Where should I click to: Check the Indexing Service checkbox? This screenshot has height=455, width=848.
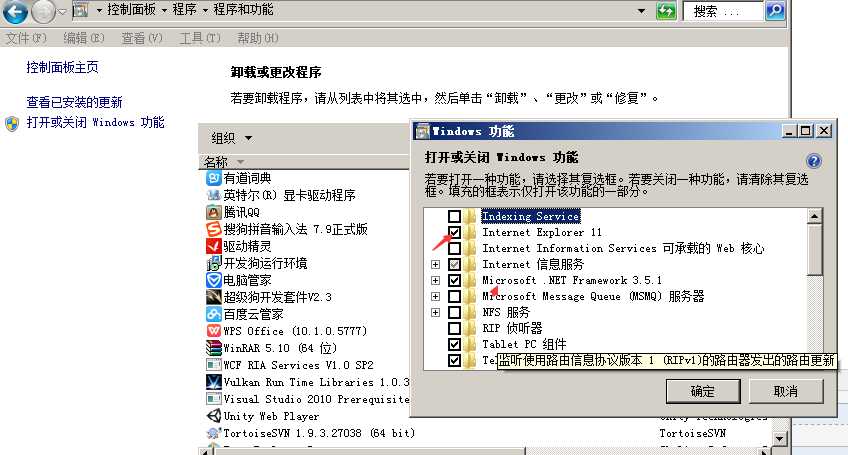click(x=454, y=216)
